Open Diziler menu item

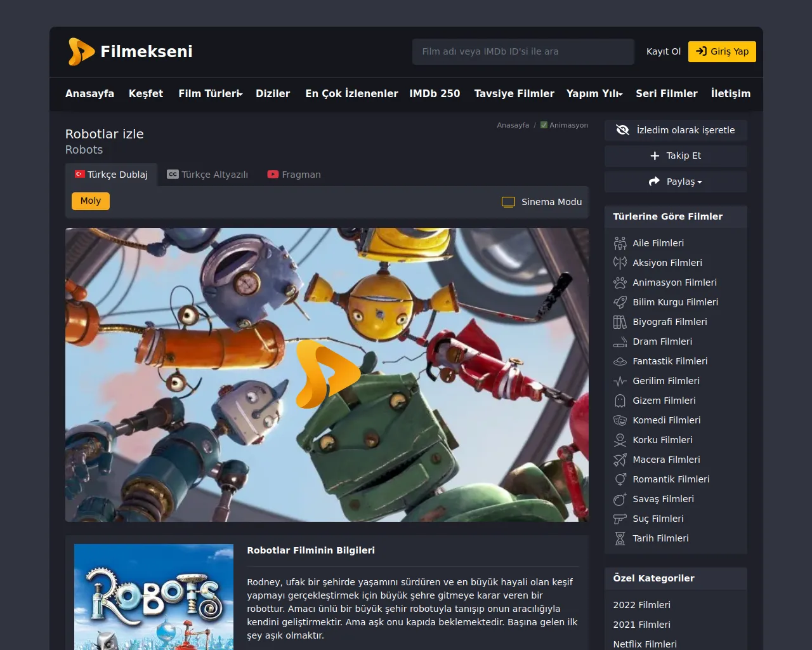pos(273,93)
